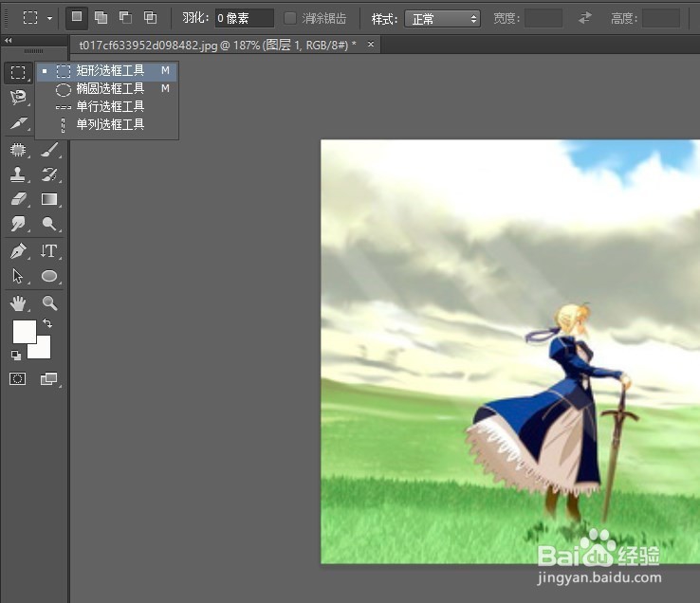Choose 椭圆选框工具 from the flyout

point(107,89)
